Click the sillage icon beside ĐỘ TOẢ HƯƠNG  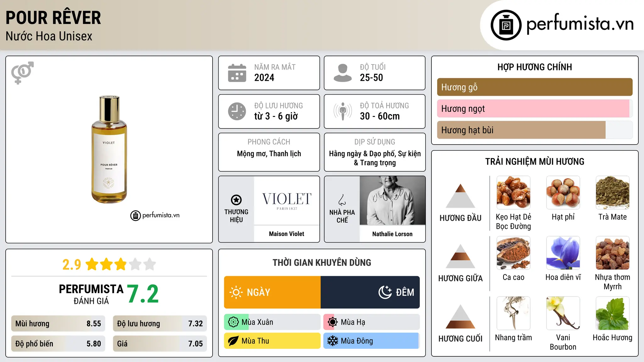342,111
